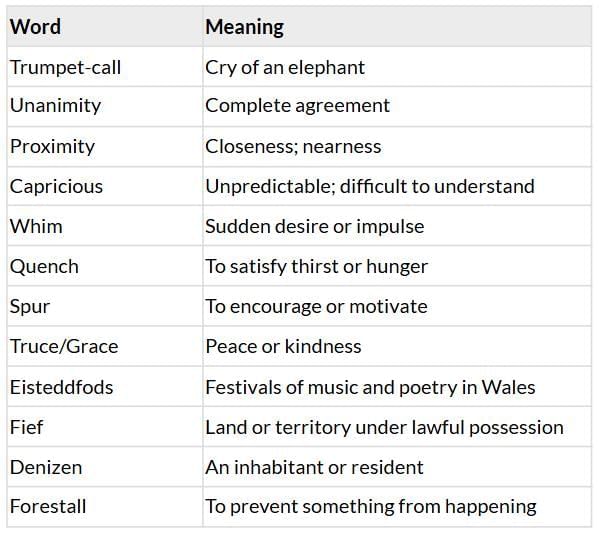Select the word Quench
Image resolution: width=599 pixels, height=536 pixels.
click(x=44, y=267)
